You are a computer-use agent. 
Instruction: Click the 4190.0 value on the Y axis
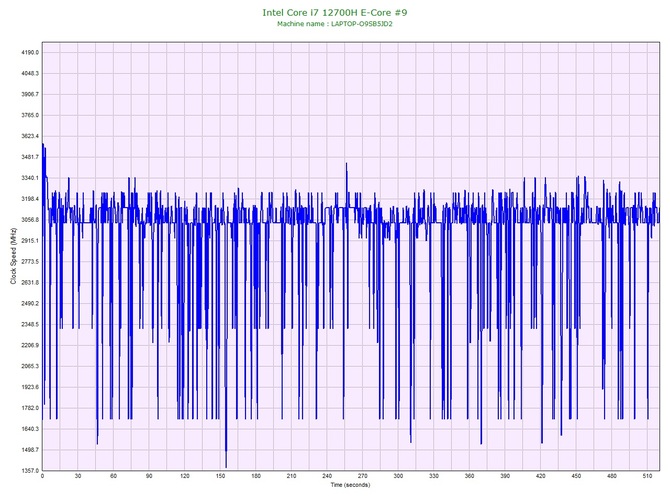tap(30, 53)
